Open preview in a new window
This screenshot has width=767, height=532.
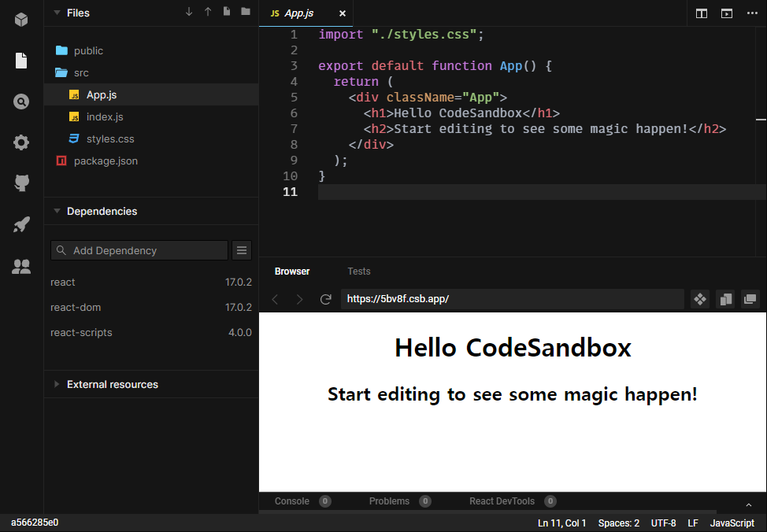750,299
